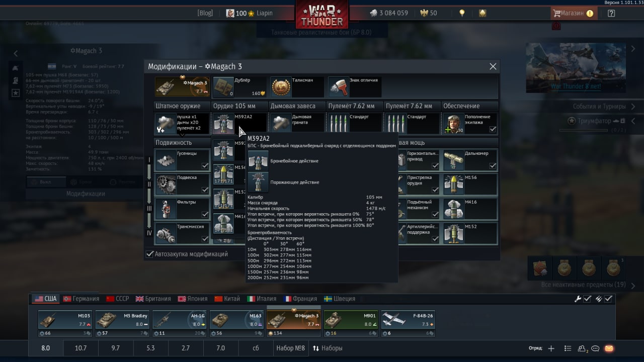The image size is (644, 362).
Task: Open the chat speech bubble icon
Action: (x=596, y=348)
